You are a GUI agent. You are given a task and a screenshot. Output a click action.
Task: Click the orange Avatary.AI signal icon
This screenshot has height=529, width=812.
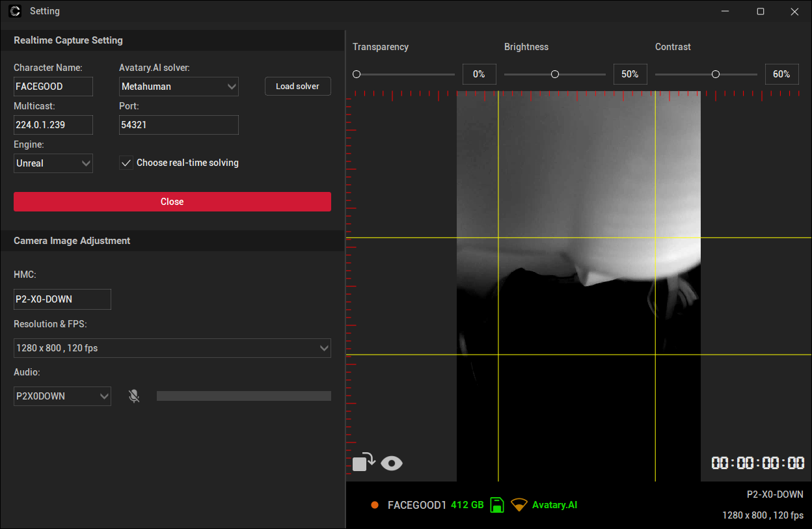519,505
